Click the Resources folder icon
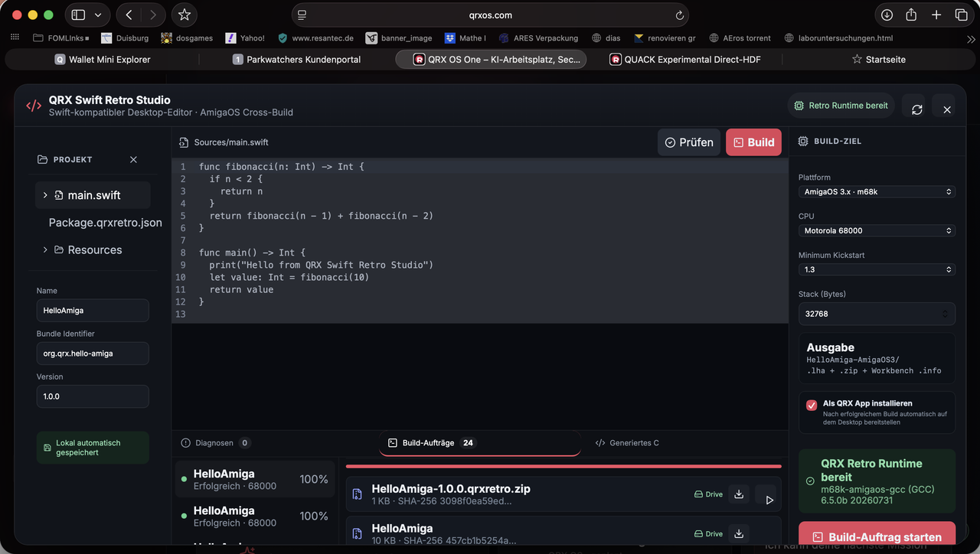 59,249
